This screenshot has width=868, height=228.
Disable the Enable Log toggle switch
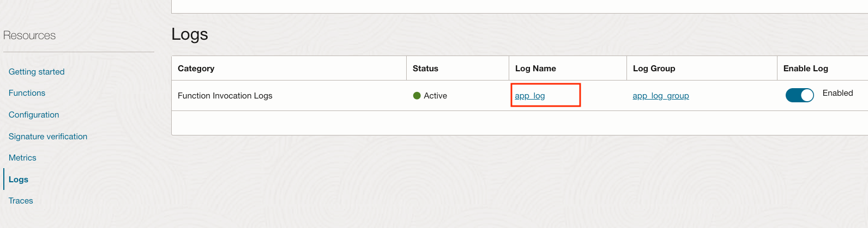coord(799,95)
